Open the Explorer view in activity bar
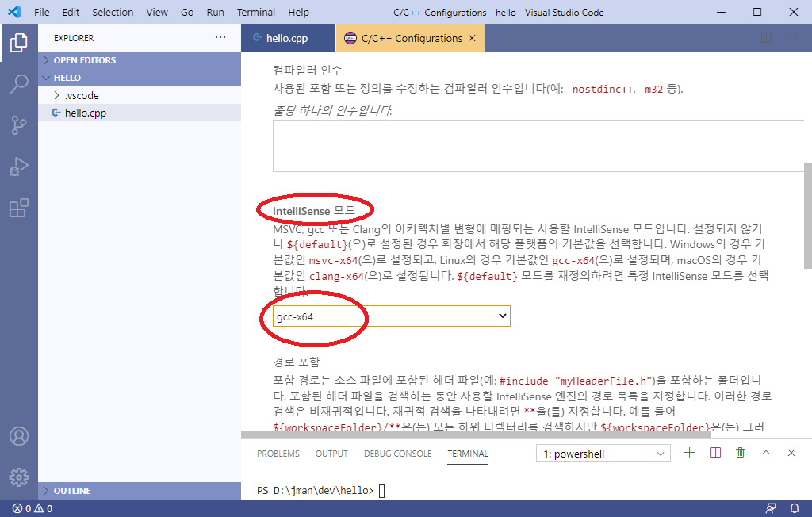 (19, 43)
